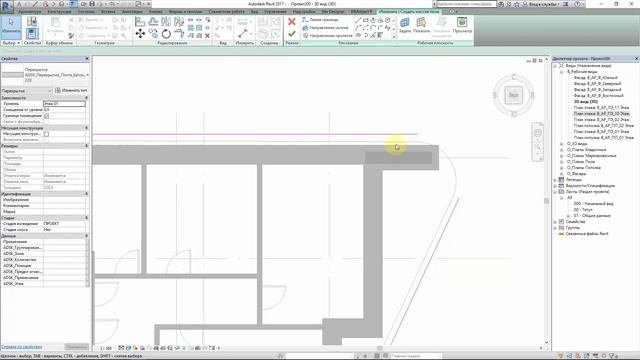Click the Align tool icon
Image resolution: width=640 pixels, height=360 pixels.
point(140,21)
